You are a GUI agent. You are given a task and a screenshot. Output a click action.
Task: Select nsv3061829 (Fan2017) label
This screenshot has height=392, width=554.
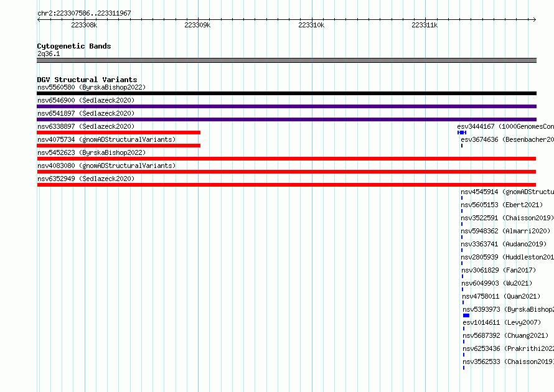pos(499,270)
